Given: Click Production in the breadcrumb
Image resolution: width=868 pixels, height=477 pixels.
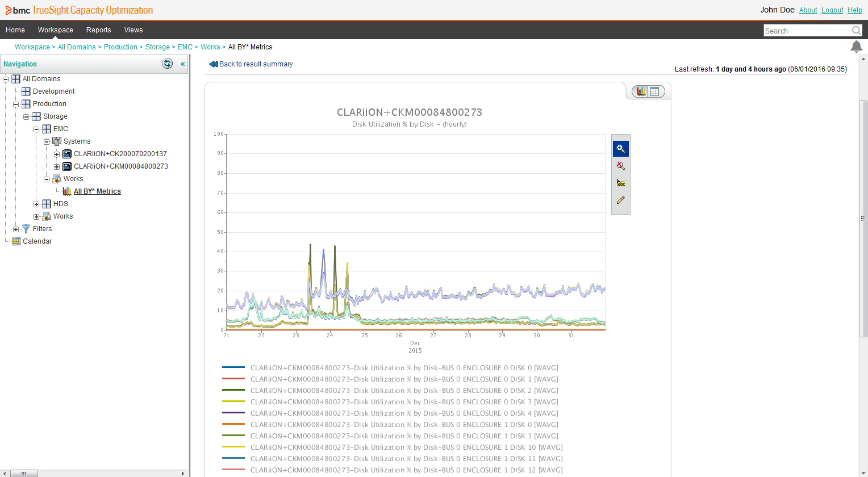Looking at the screenshot, I should (x=120, y=47).
